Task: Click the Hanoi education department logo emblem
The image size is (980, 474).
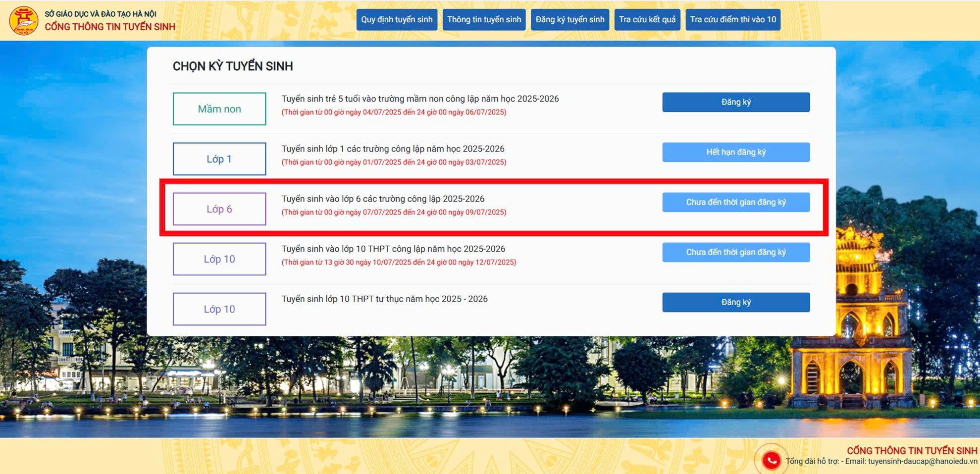Action: (x=23, y=20)
